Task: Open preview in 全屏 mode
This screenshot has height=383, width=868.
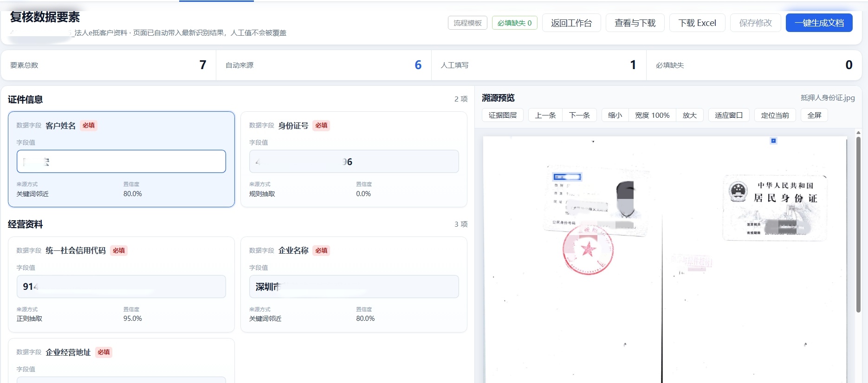Action: coord(815,115)
